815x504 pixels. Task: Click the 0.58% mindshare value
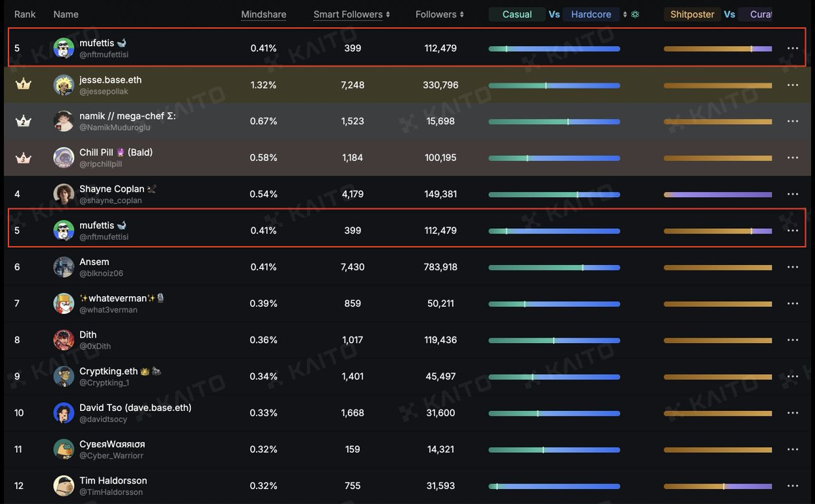[x=264, y=158]
